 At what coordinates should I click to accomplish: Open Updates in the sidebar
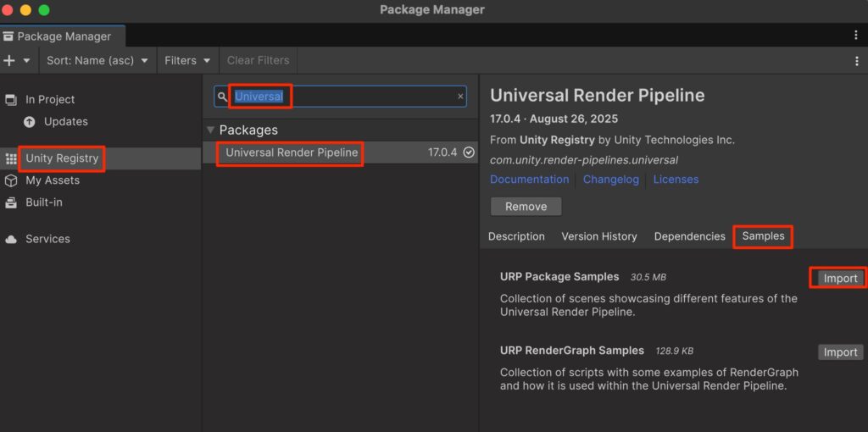coord(66,121)
